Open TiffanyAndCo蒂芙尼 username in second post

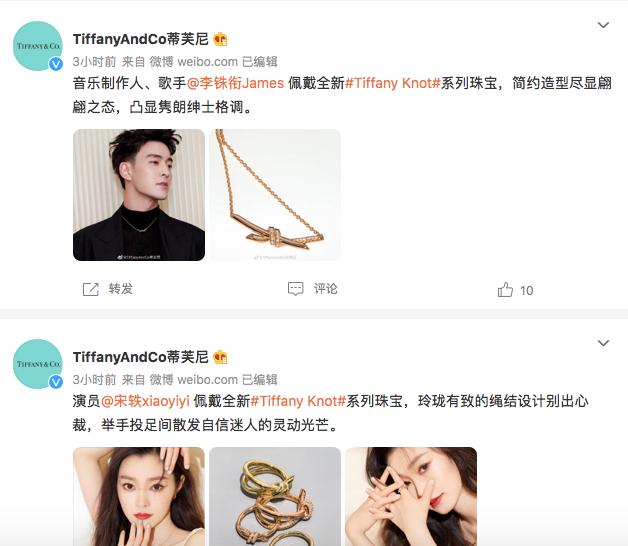141,357
